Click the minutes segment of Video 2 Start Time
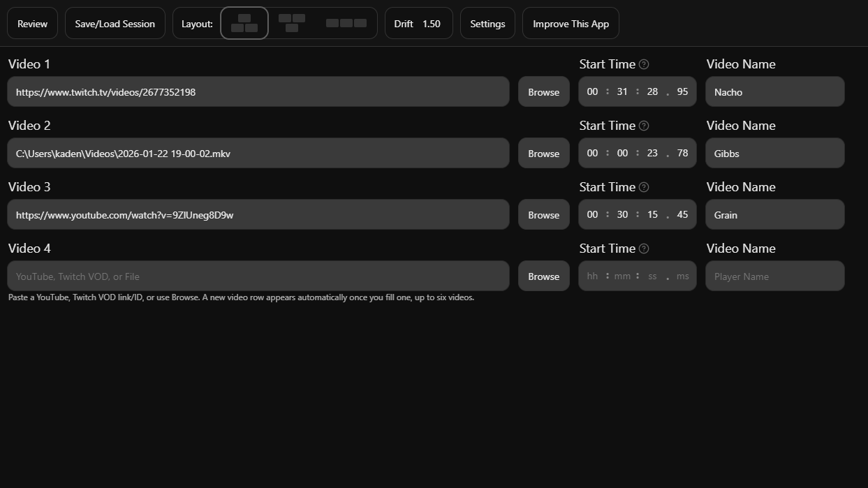The height and width of the screenshot is (488, 868). click(x=622, y=152)
